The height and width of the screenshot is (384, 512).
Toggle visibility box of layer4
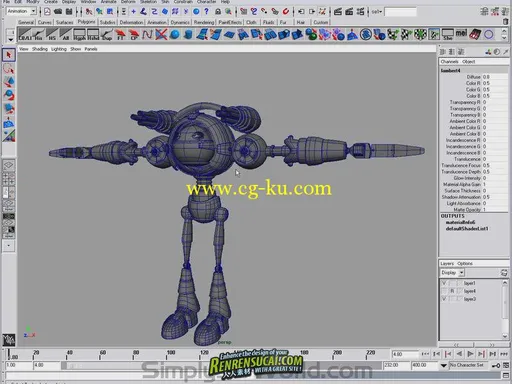point(444,291)
